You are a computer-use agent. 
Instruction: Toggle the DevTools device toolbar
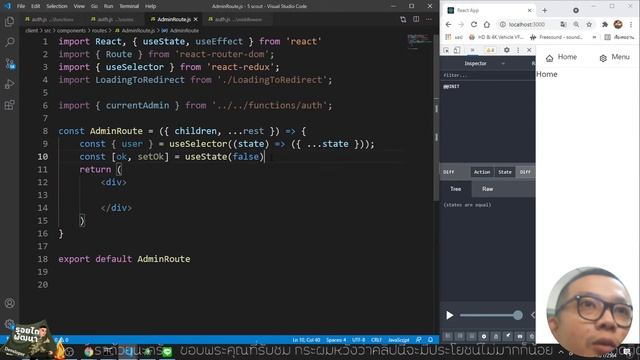tap(457, 50)
